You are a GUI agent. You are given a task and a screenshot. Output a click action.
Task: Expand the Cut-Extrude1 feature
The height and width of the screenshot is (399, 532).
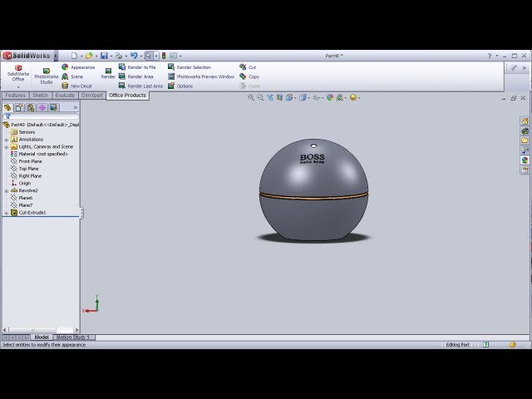[6, 213]
